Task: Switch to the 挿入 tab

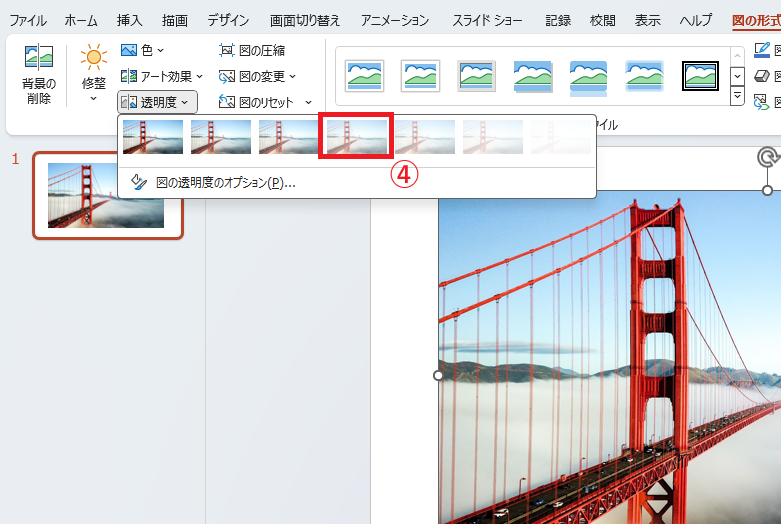Action: click(x=130, y=20)
